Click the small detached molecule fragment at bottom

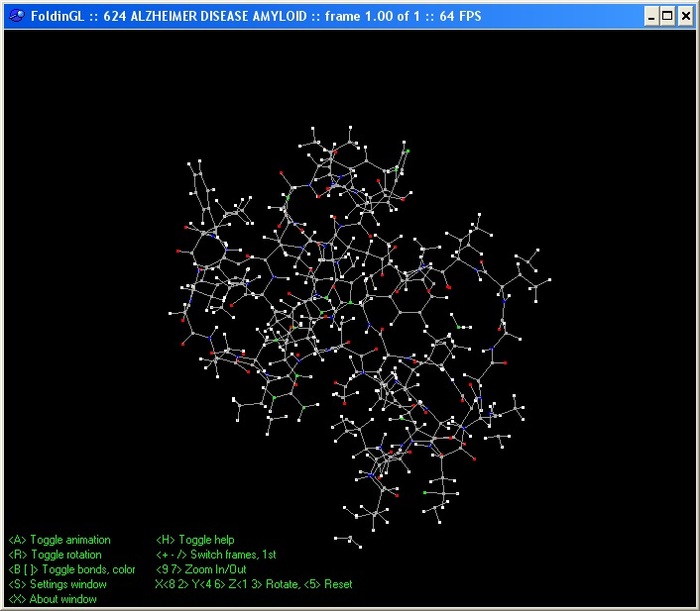coord(346,541)
